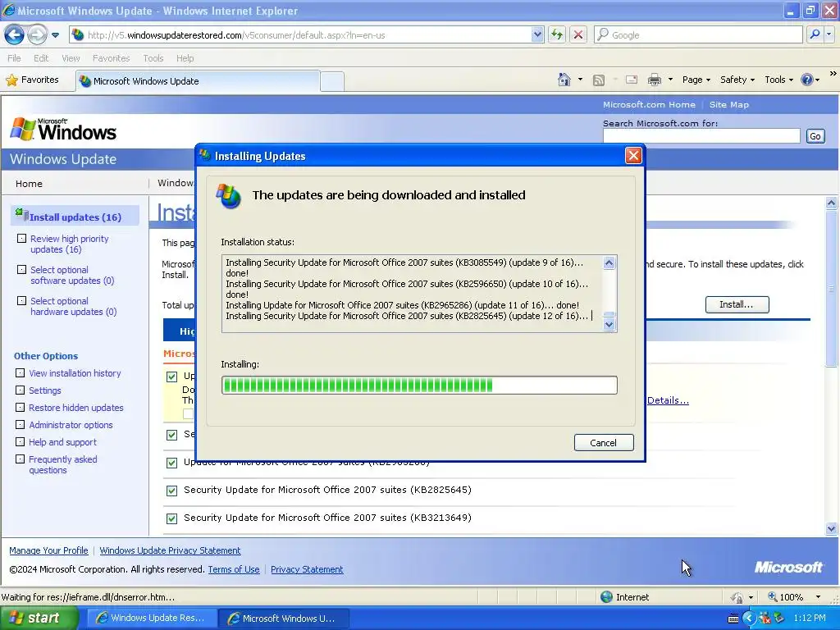Click the Go search button
This screenshot has width=840, height=630.
pos(815,136)
